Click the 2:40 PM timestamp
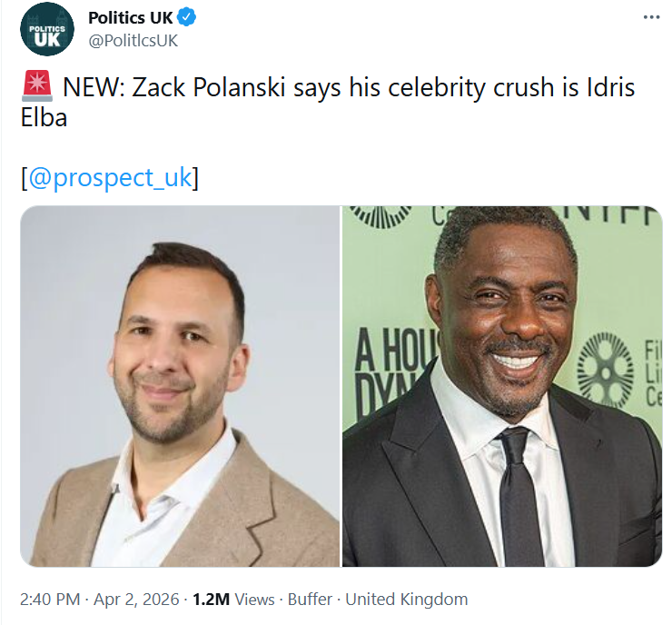This screenshot has height=625, width=672. point(50,600)
